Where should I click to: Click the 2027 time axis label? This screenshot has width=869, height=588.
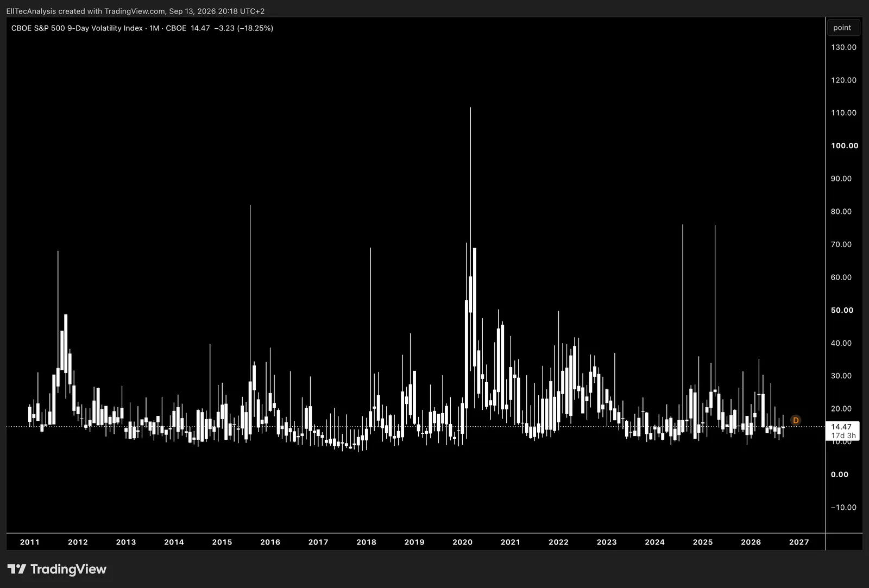799,542
